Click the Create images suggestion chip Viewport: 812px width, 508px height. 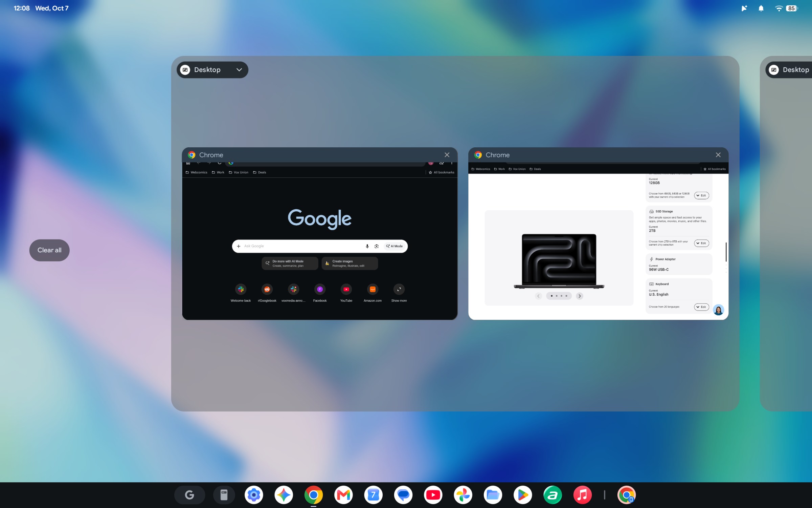click(x=349, y=263)
